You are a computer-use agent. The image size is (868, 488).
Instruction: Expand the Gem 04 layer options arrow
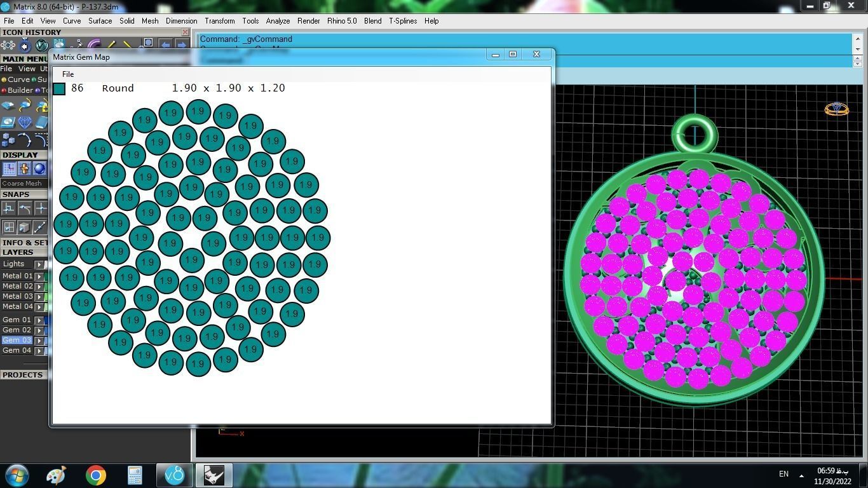[x=39, y=351]
